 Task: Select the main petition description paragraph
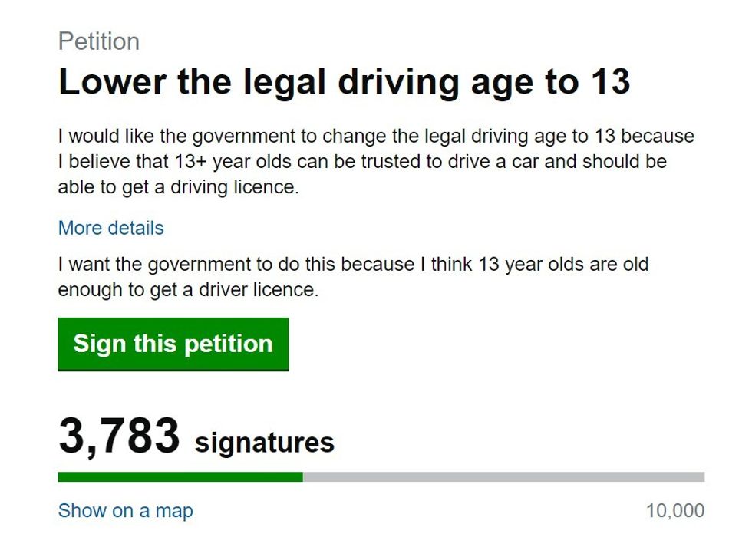pyautogui.click(x=376, y=161)
